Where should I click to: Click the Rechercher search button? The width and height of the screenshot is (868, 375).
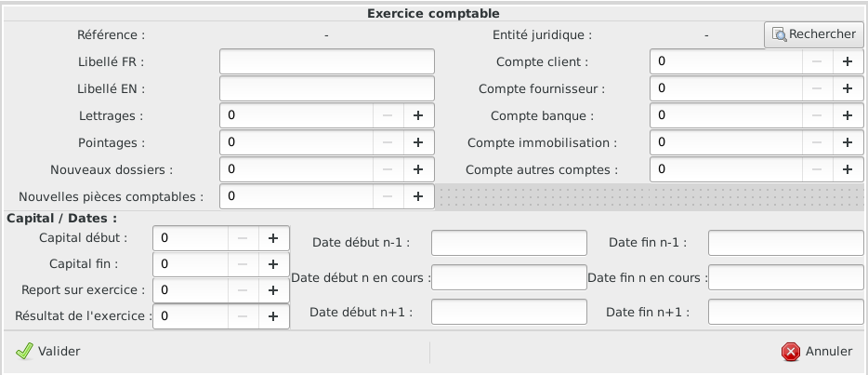click(x=814, y=34)
